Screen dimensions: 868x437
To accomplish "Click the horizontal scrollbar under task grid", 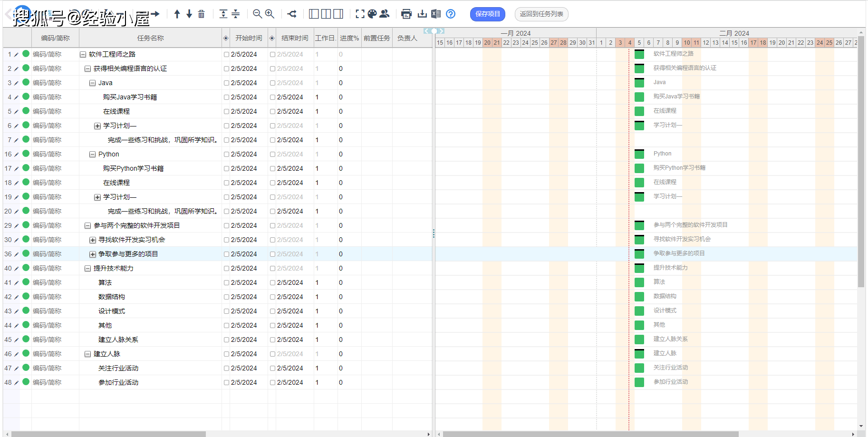I will (108, 434).
